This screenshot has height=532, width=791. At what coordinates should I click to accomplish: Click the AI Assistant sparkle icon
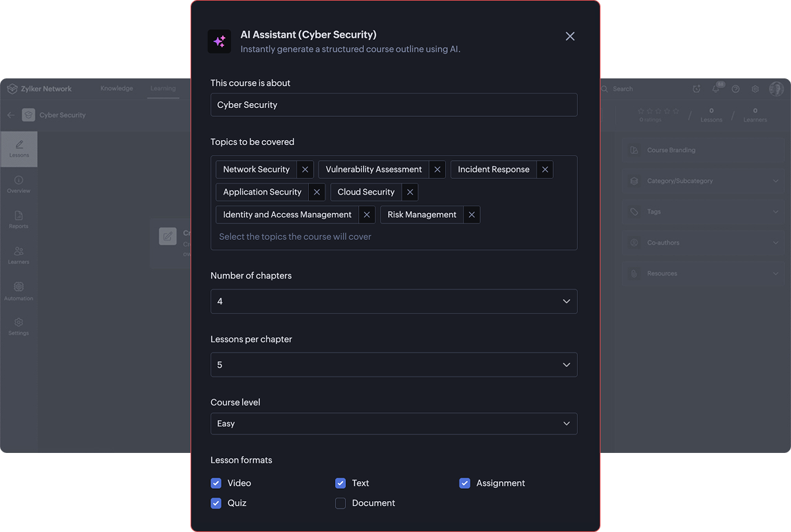pyautogui.click(x=219, y=41)
